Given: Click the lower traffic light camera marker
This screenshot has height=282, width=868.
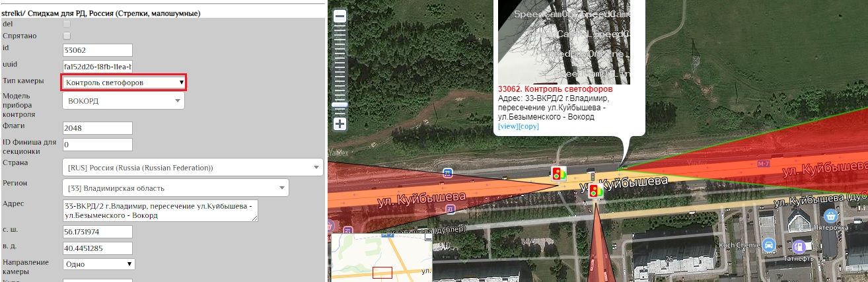Looking at the screenshot, I should (595, 192).
